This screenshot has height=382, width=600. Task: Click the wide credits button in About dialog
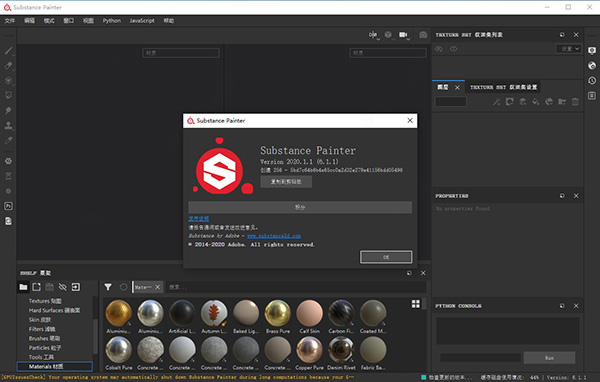300,207
